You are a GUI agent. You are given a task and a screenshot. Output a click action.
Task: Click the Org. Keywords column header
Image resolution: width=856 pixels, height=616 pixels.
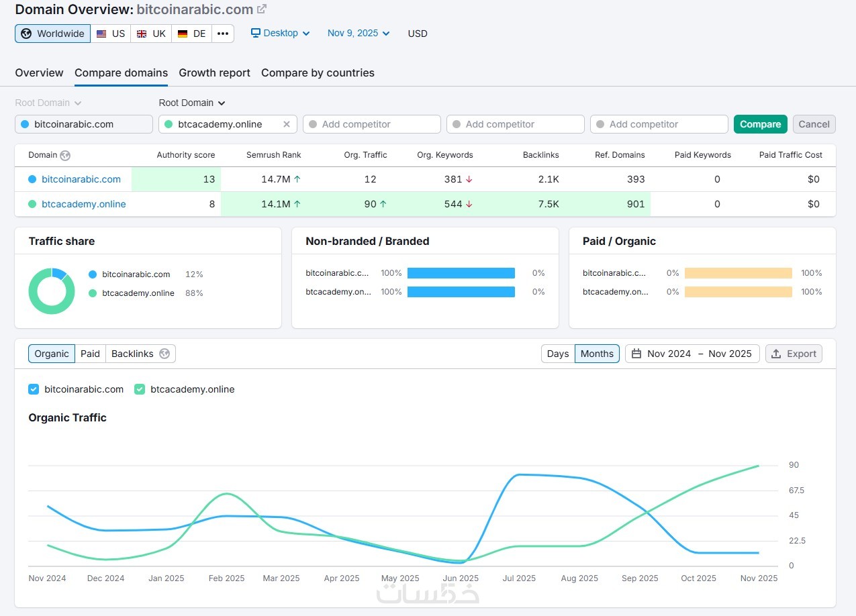445,155
